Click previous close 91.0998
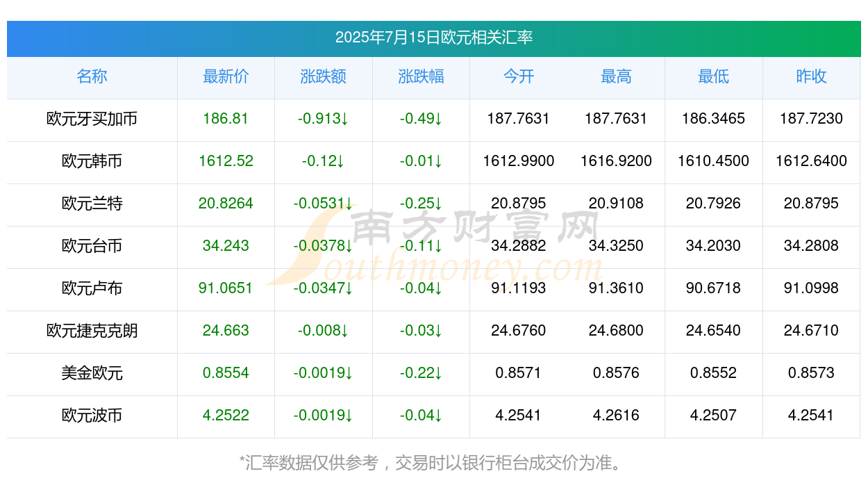The image size is (868, 485). (x=811, y=288)
